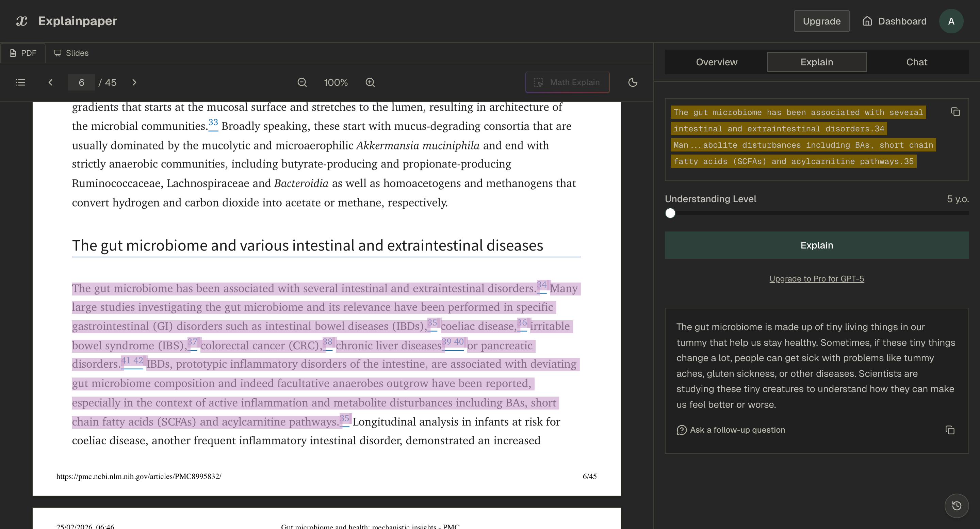Switch to the Overview tab
This screenshot has height=529, width=980.
(716, 62)
